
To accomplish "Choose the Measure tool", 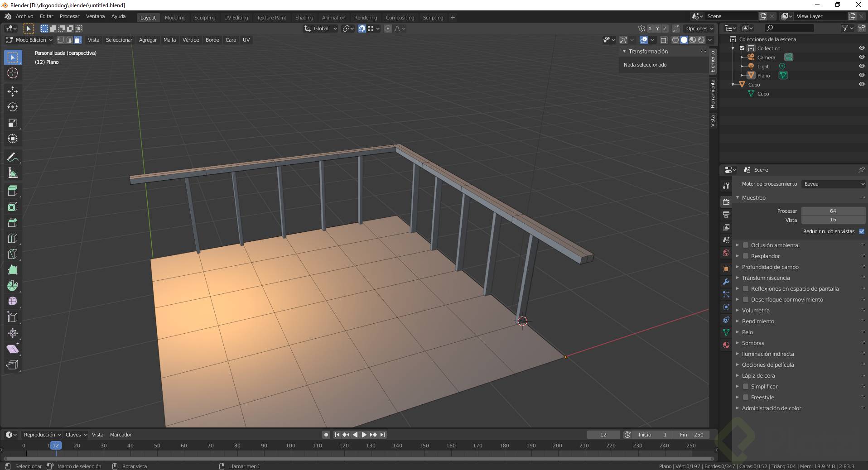I will [x=13, y=173].
